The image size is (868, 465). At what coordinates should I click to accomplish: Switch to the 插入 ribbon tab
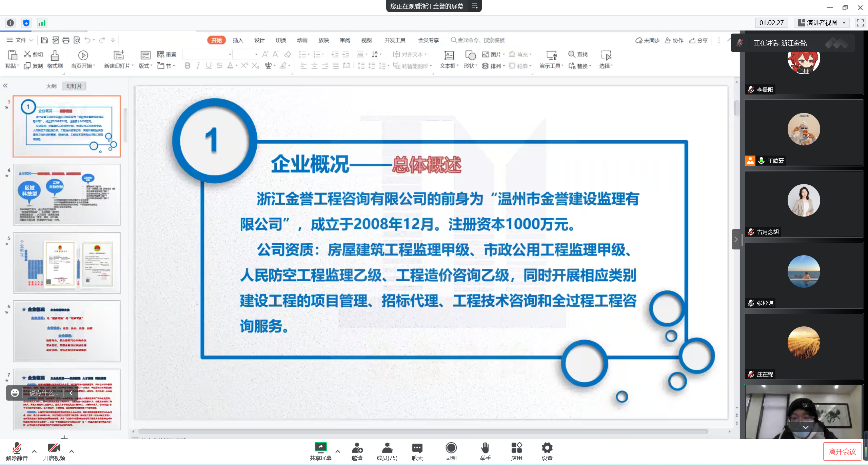coord(238,40)
